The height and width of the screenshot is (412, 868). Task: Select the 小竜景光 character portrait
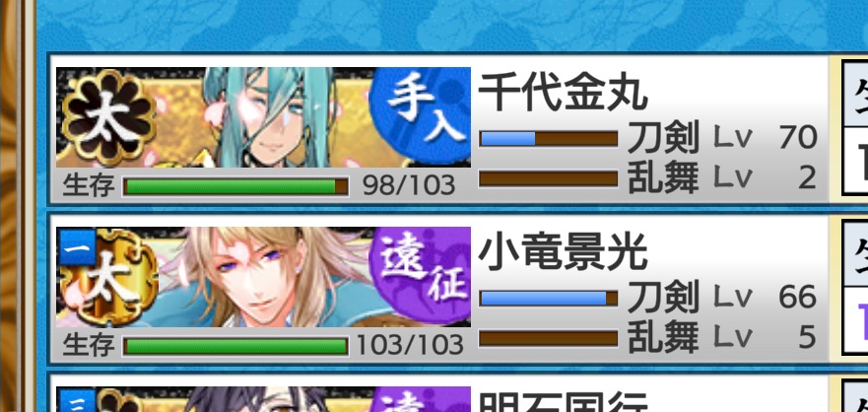[x=263, y=277]
